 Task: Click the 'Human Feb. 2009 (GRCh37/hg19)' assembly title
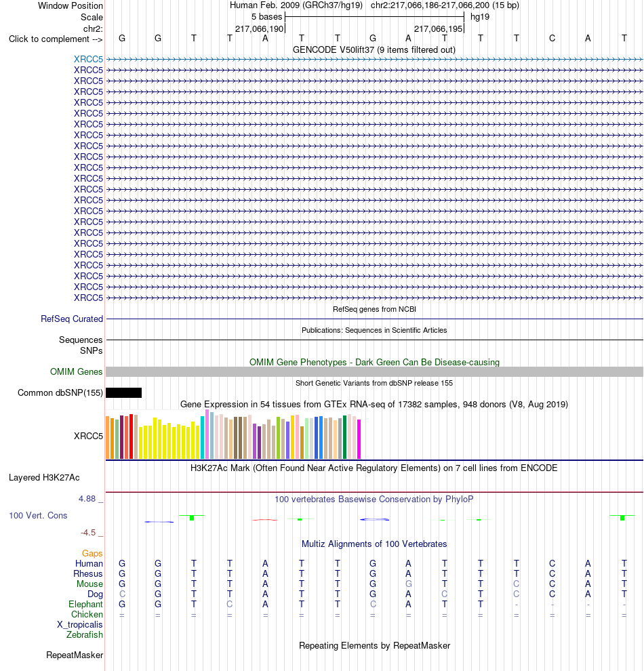(x=296, y=5)
